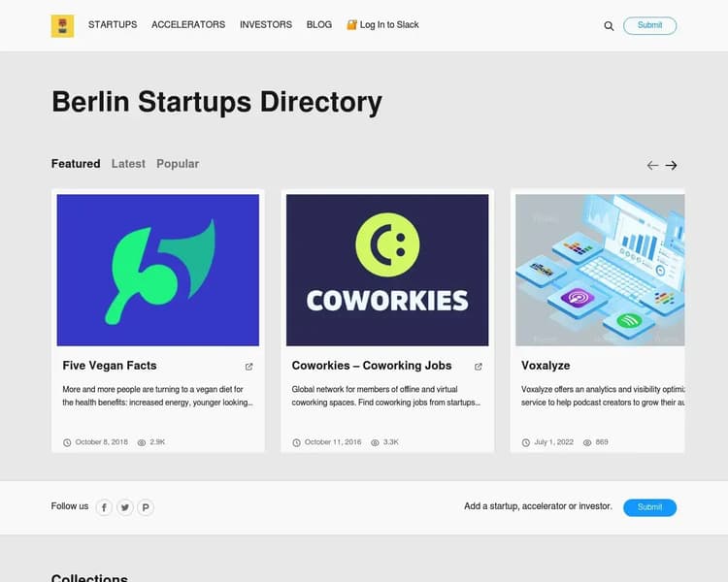Click the eye views icon beside 3.3K

pos(375,442)
